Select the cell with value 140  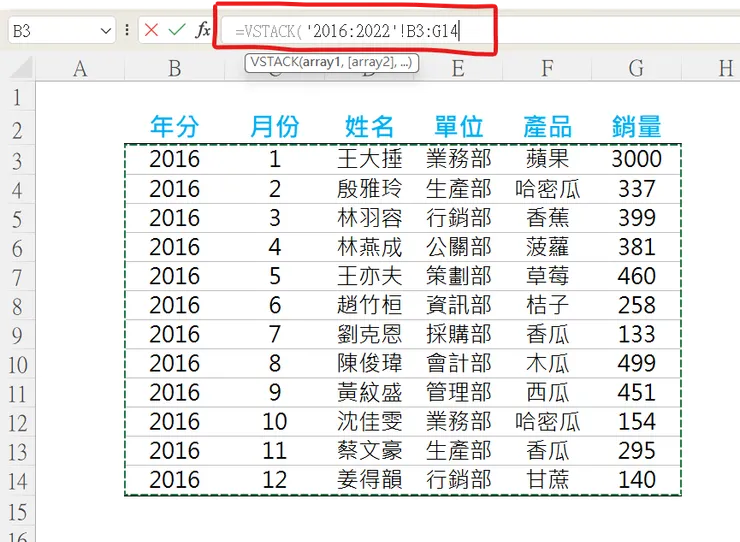[x=636, y=480]
